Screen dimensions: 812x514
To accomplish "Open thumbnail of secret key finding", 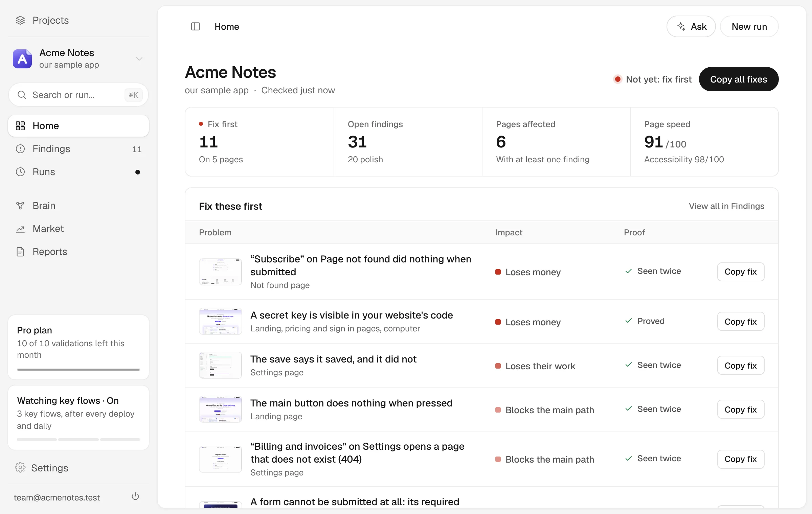I will 221,321.
